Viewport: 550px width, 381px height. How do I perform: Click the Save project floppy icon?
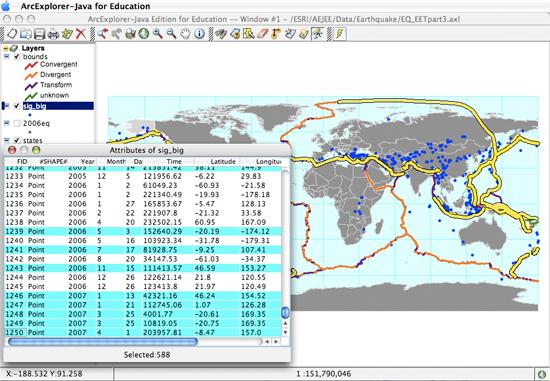(39, 34)
